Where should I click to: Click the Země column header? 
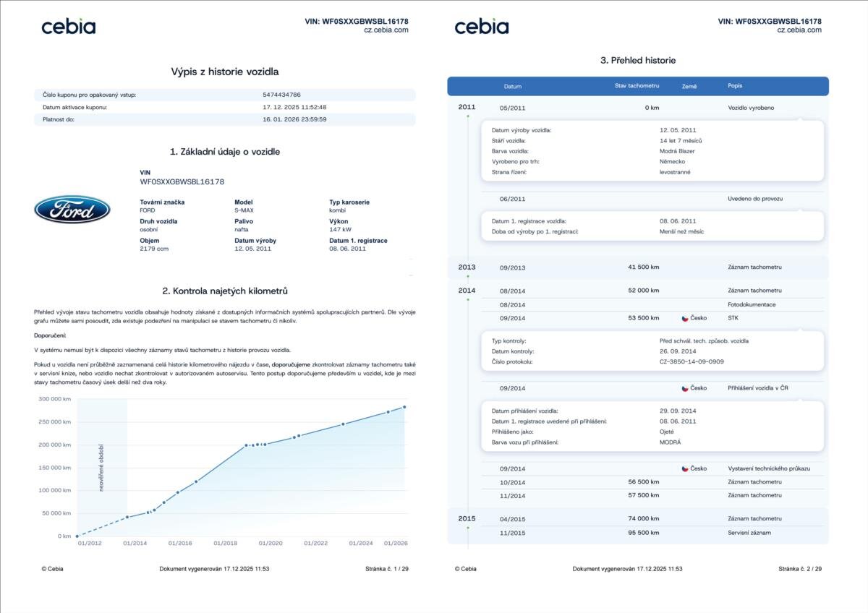[x=689, y=87]
